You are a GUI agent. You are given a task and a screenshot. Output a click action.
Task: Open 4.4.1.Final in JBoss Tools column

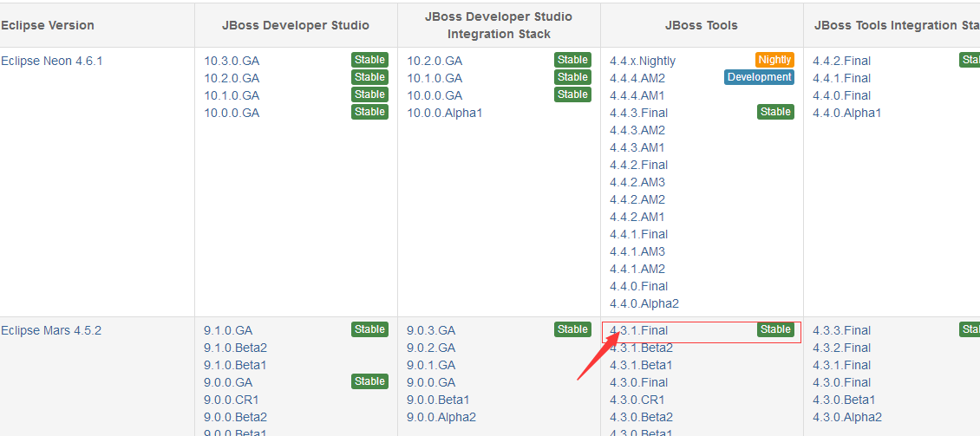[639, 234]
